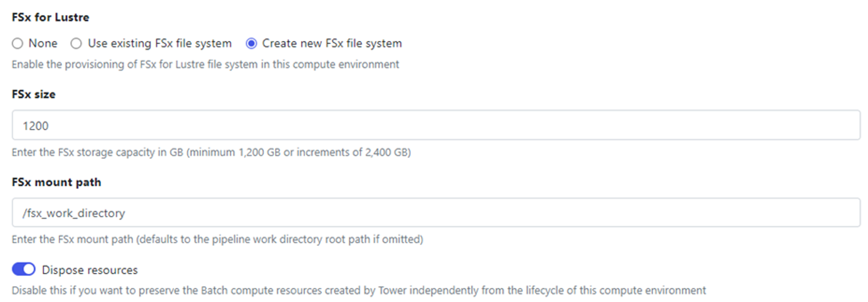Click the 1200 value in FSx size
The width and height of the screenshot is (868, 302).
(35, 126)
